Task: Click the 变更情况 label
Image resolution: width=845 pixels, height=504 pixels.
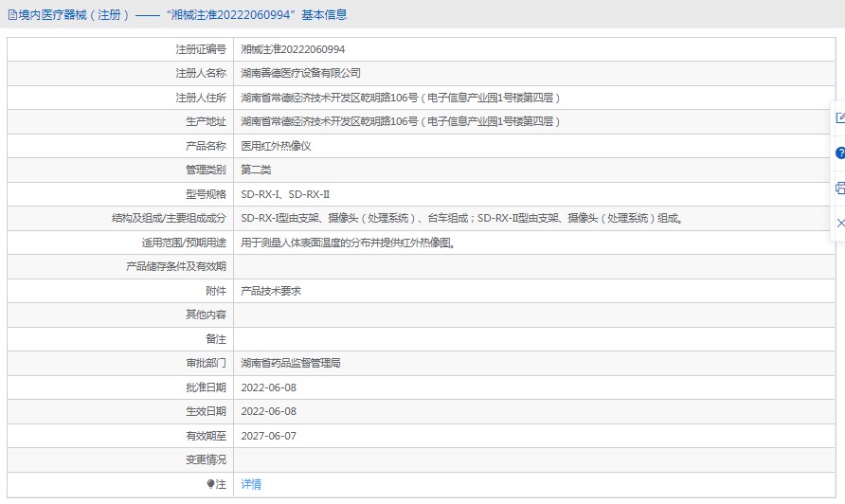Action: tap(206, 459)
